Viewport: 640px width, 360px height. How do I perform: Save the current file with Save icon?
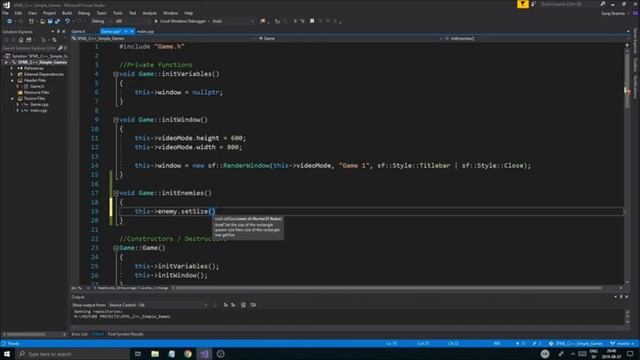(50, 21)
